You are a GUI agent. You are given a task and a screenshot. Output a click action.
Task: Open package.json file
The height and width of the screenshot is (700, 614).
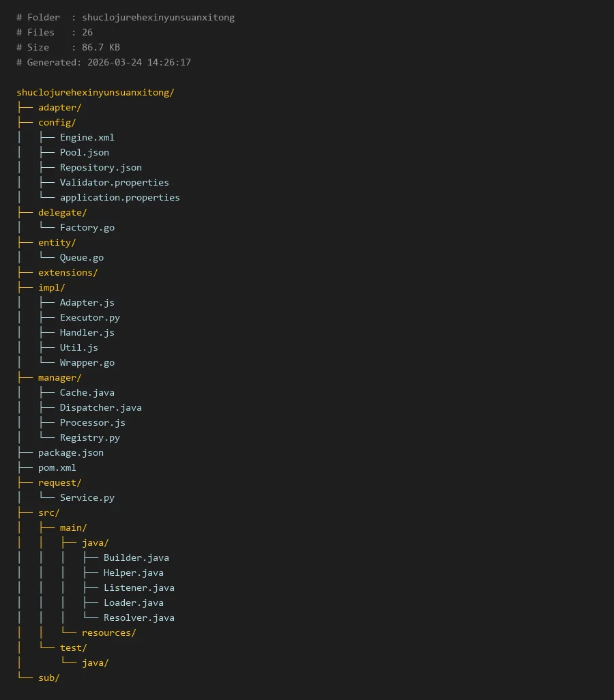[71, 452]
